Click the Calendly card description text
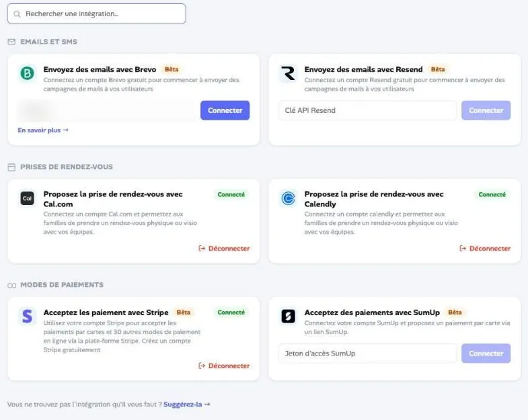This screenshot has width=528, height=420. pyautogui.click(x=381, y=223)
